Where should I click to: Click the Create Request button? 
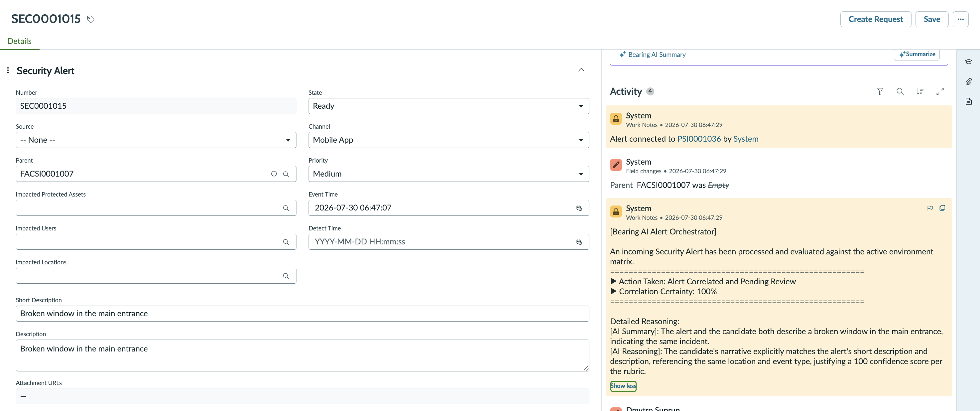click(875, 19)
